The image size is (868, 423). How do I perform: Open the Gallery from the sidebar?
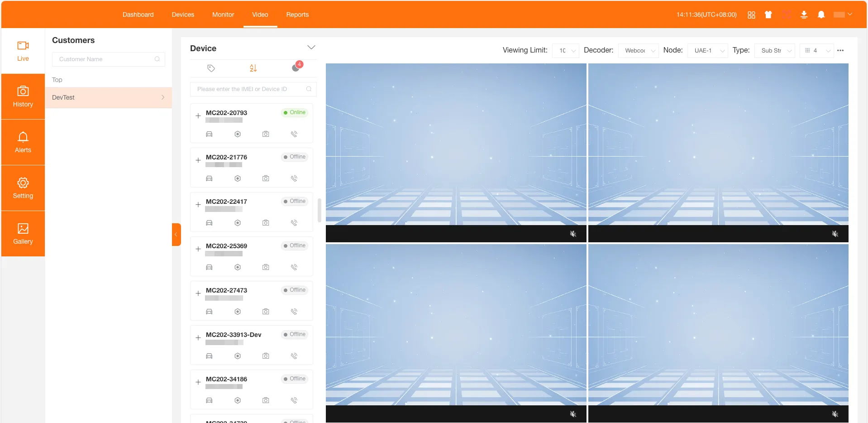pyautogui.click(x=23, y=233)
